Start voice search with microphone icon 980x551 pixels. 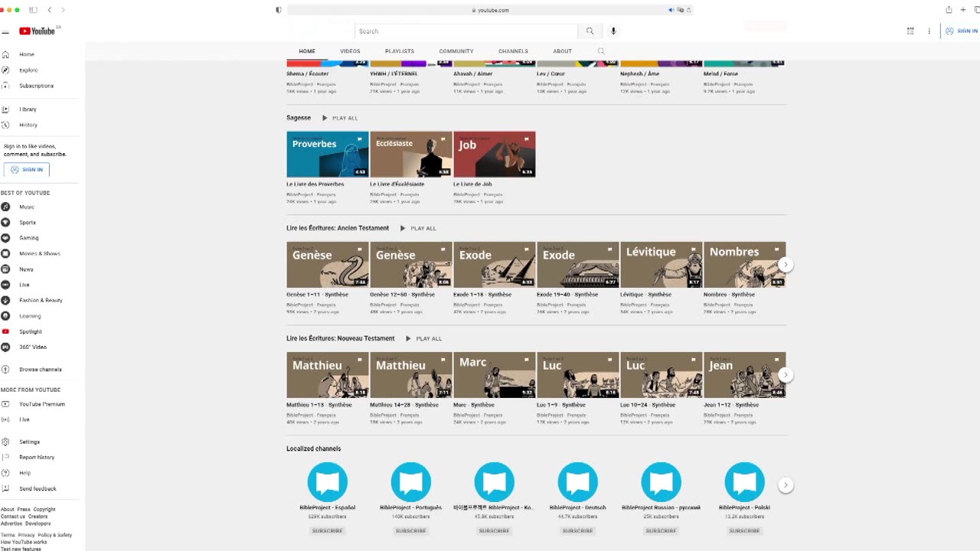[613, 31]
